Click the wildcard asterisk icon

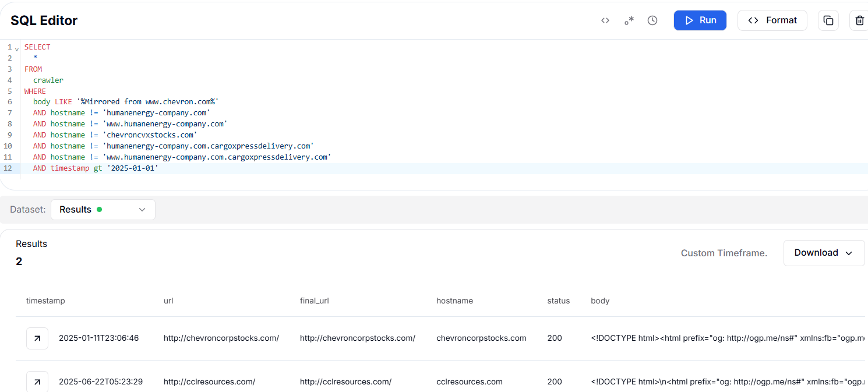(629, 20)
